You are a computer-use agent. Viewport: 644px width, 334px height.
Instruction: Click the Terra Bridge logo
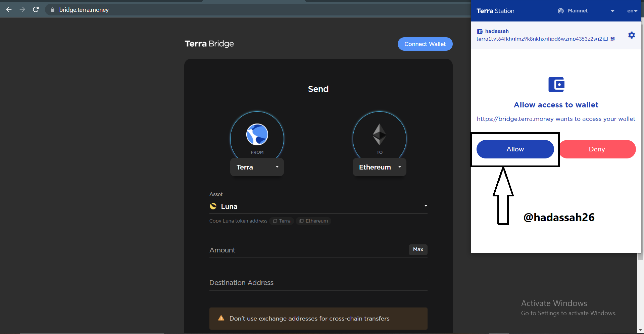(x=209, y=44)
